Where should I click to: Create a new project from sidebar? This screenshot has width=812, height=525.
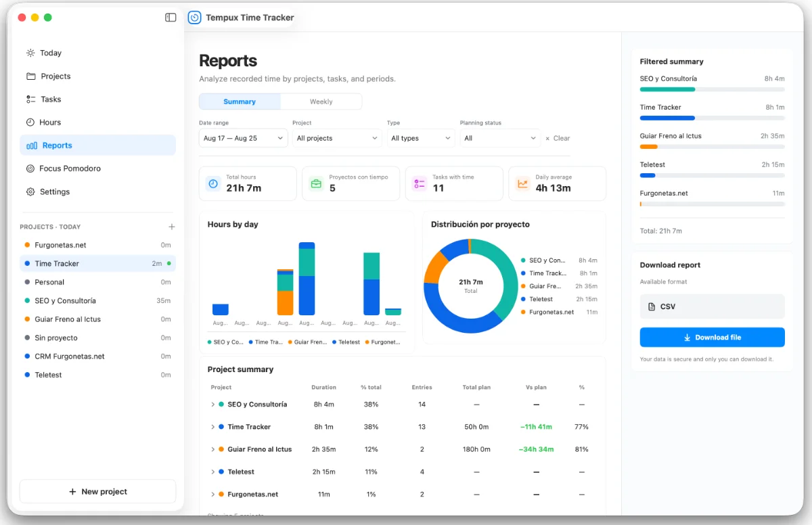click(x=97, y=492)
